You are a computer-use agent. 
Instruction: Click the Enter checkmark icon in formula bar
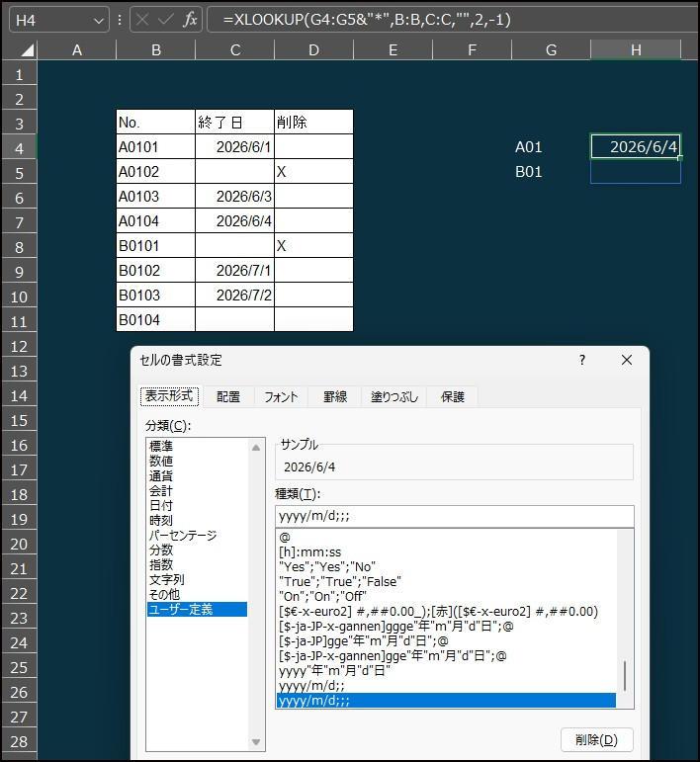[166, 20]
